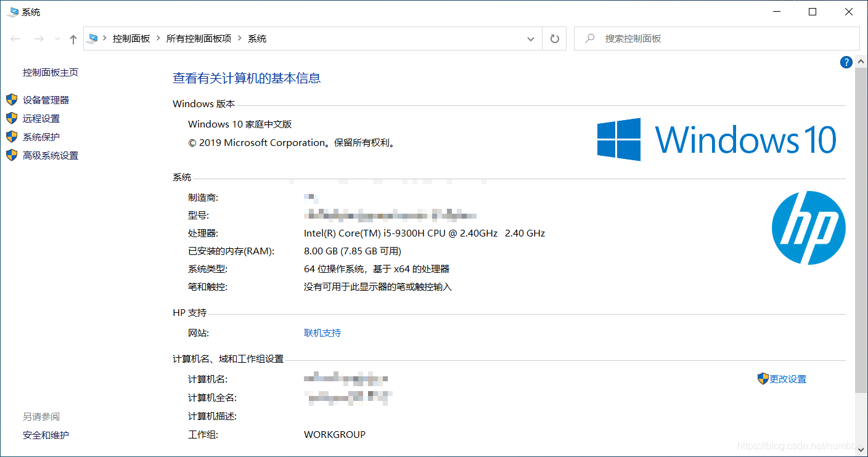The height and width of the screenshot is (457, 868).
Task: Click the shield icon beside 设备管理器
Action: pos(12,100)
